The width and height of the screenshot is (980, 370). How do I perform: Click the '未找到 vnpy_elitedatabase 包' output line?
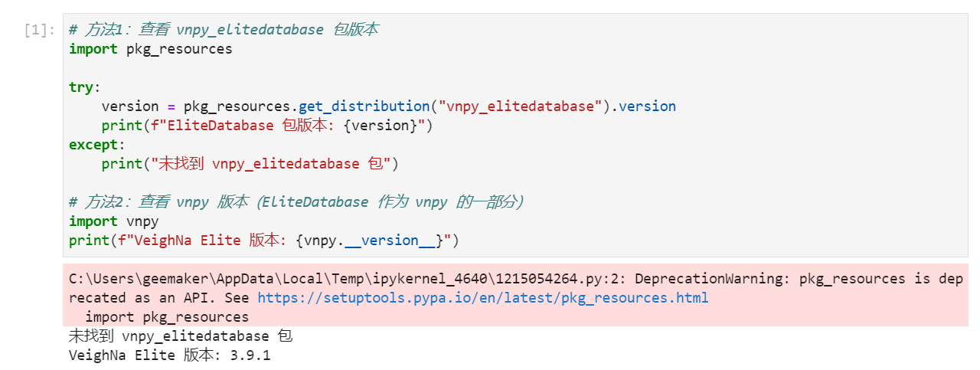pyautogui.click(x=181, y=336)
